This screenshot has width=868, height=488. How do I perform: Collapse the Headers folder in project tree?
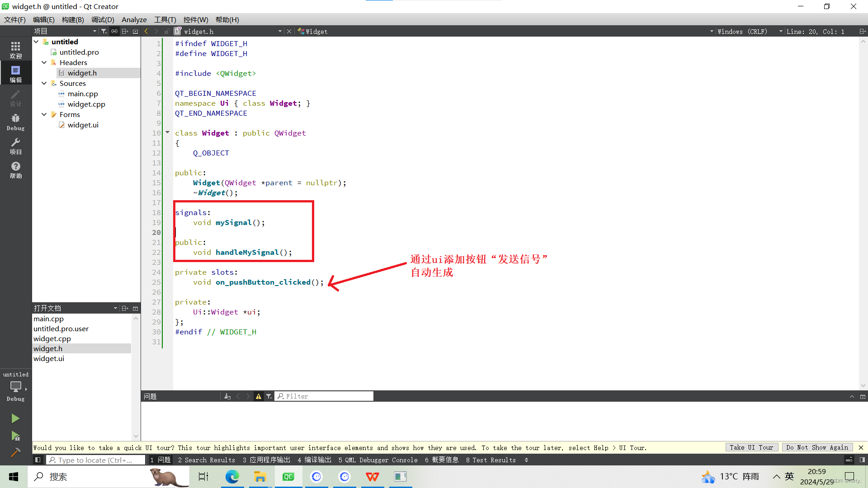(44, 62)
